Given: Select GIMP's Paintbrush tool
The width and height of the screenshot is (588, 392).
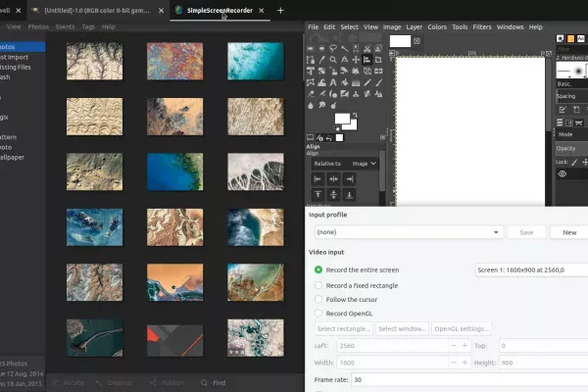Looking at the screenshot, I should coord(378,82).
